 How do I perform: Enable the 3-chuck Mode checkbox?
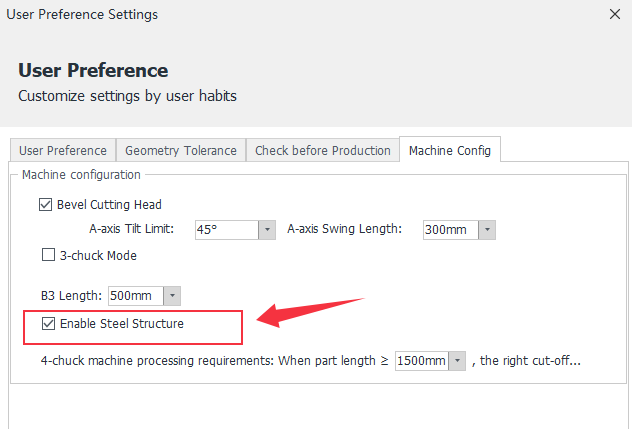[x=48, y=255]
